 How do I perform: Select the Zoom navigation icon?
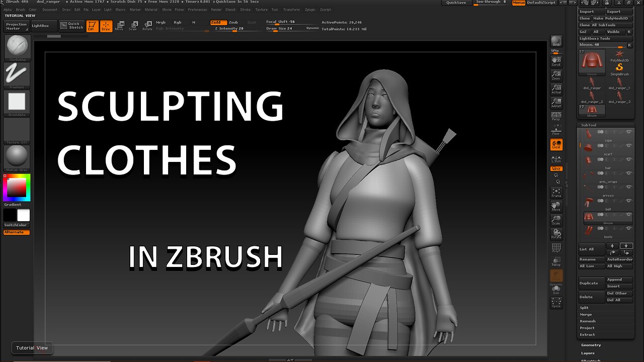coord(556,74)
